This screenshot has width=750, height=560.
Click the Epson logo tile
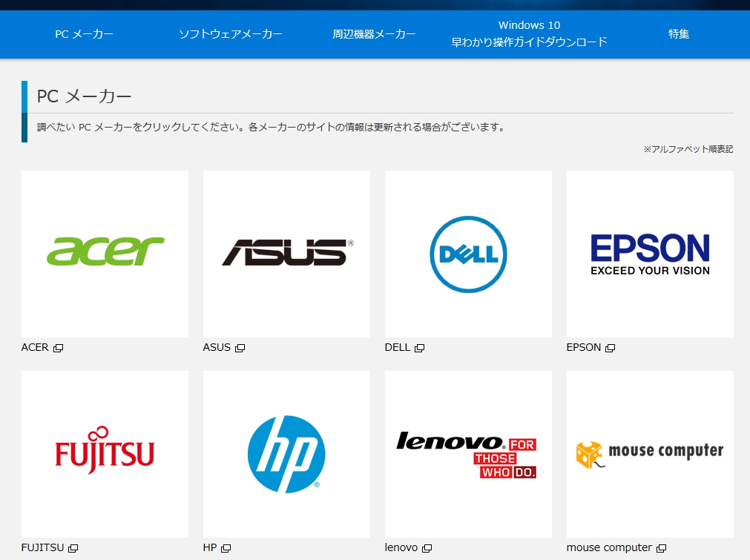pyautogui.click(x=650, y=254)
